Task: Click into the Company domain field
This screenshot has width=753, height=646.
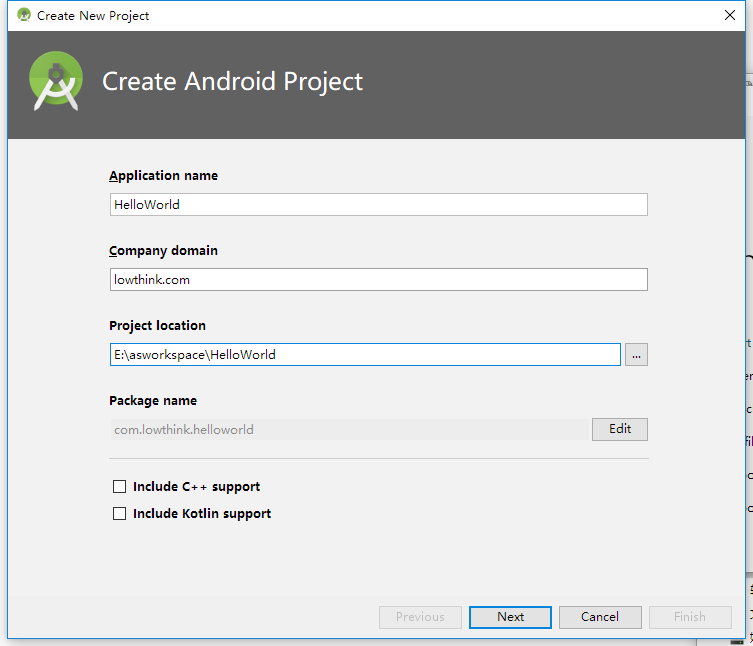Action: 378,280
